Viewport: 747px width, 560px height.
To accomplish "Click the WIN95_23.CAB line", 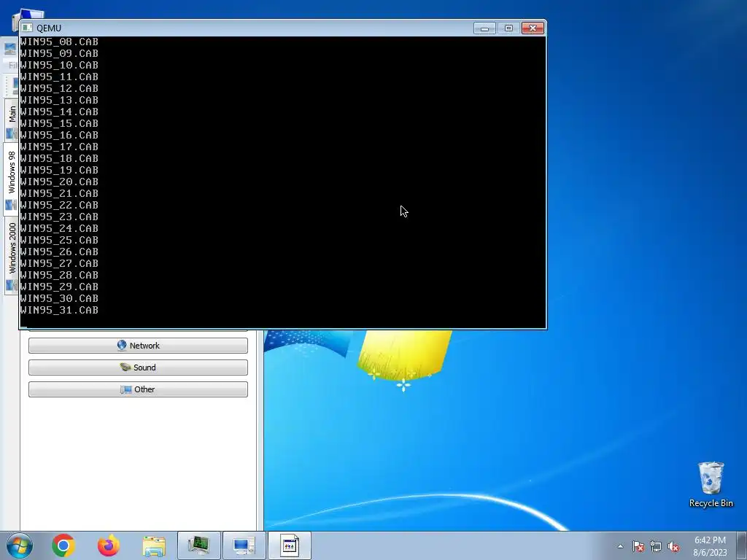I will point(59,217).
